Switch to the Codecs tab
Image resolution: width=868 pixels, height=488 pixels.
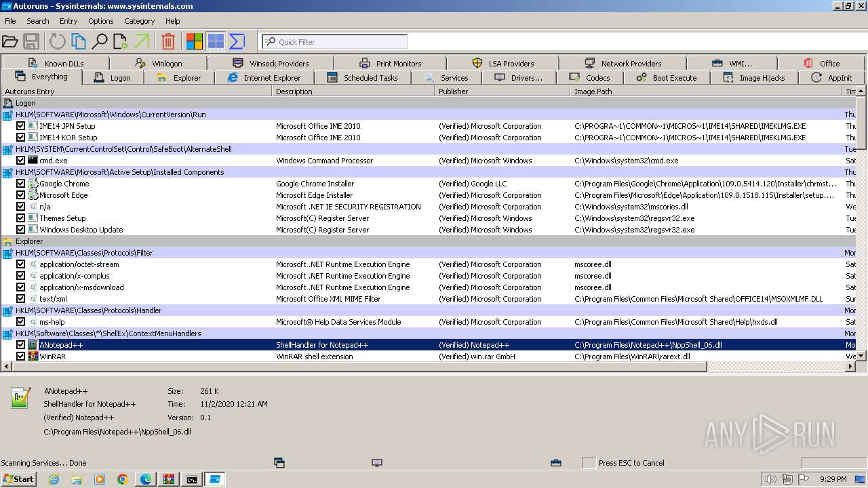click(x=589, y=77)
